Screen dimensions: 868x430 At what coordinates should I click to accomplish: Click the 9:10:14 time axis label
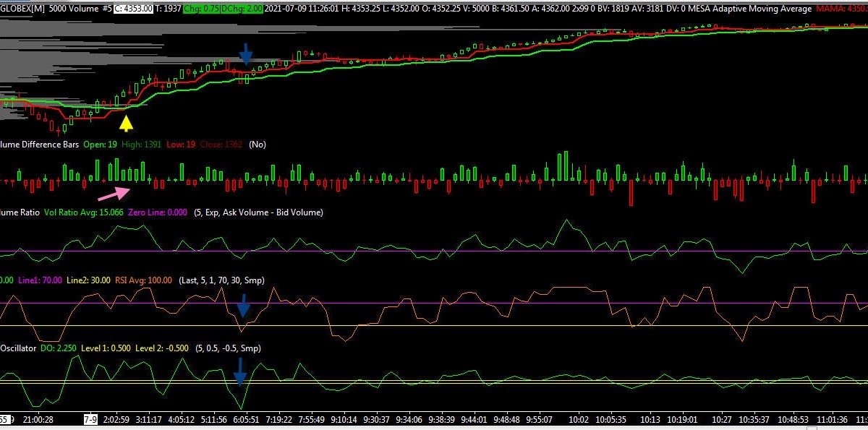343,419
